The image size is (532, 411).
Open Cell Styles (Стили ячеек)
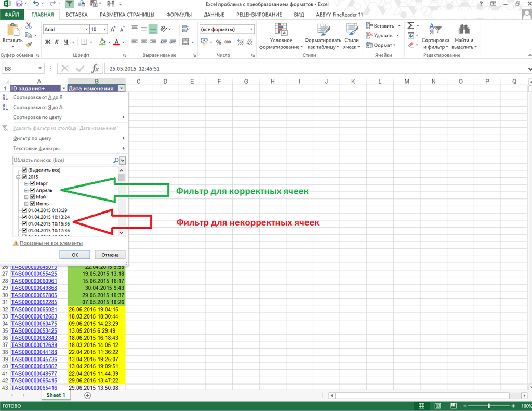[x=352, y=36]
